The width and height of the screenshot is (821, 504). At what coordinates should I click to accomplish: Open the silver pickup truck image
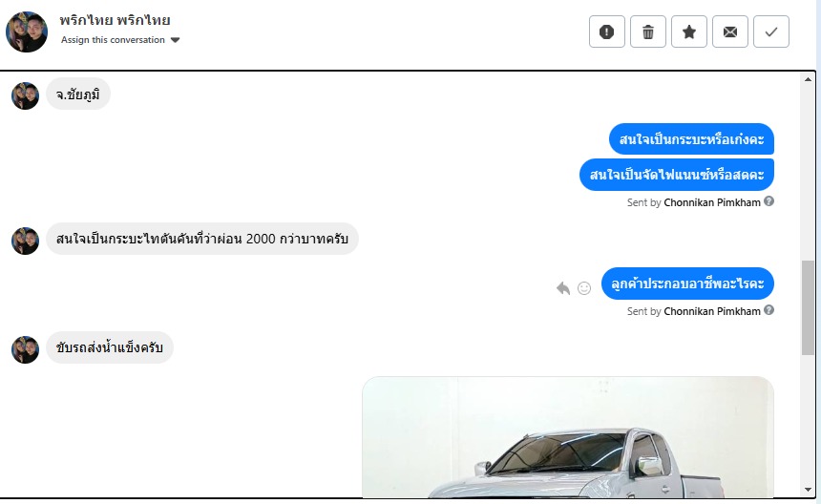point(568,437)
